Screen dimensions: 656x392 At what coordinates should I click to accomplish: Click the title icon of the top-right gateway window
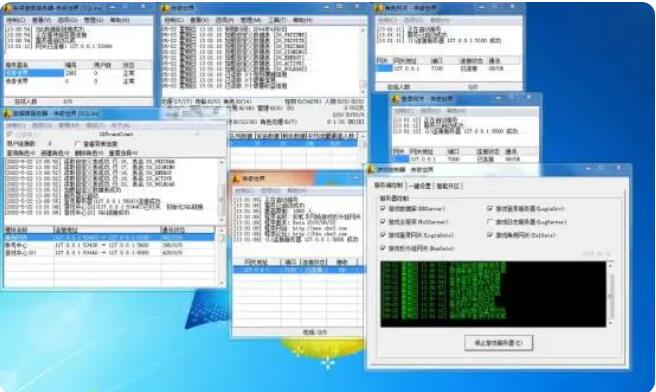coord(379,8)
